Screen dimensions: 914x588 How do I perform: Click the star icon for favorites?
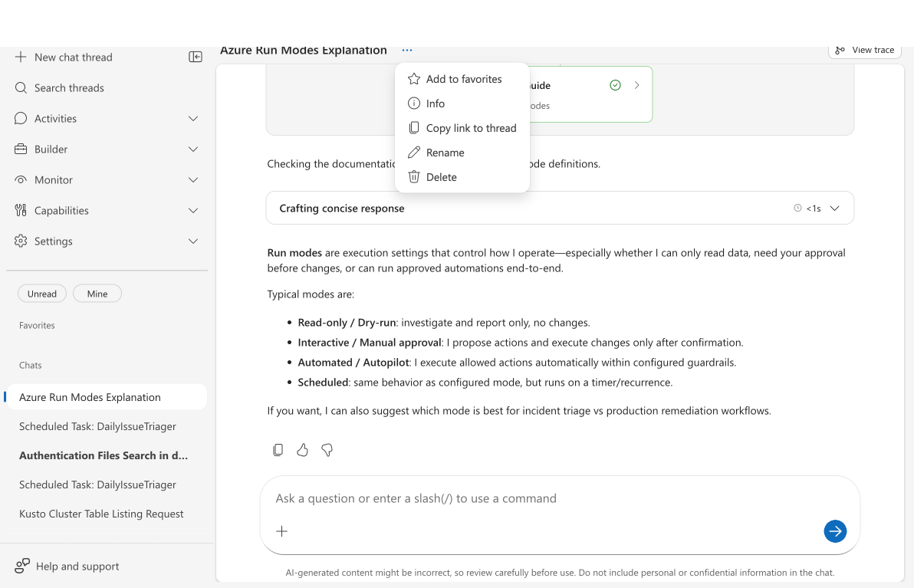click(414, 79)
